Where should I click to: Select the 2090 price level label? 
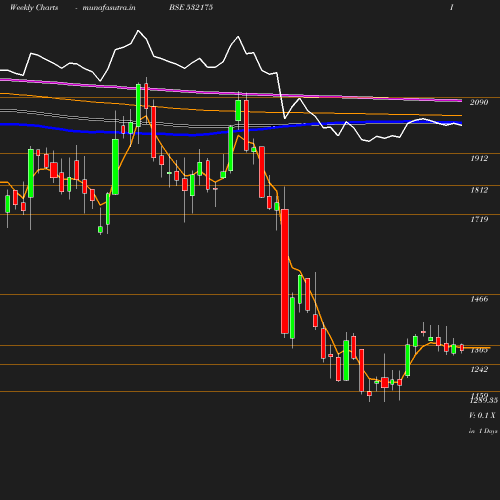pyautogui.click(x=479, y=102)
